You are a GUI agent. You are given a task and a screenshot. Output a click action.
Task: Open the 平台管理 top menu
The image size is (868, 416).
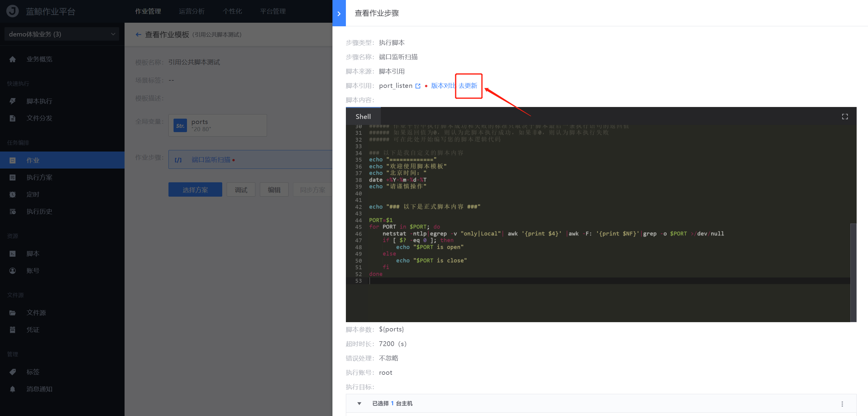click(x=273, y=11)
